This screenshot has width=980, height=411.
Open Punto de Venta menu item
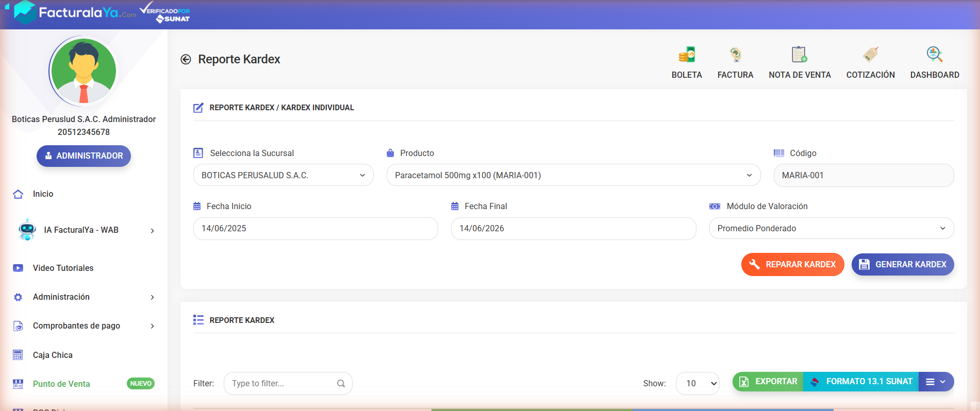point(61,384)
